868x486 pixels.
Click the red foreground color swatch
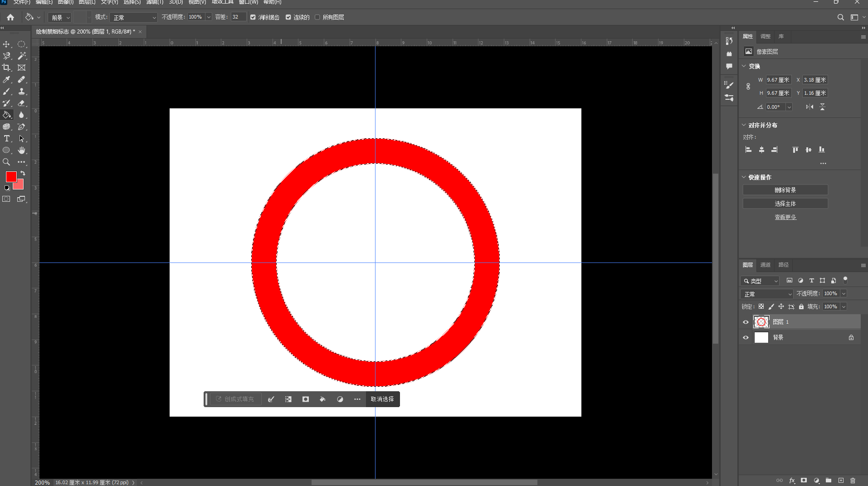(11, 176)
